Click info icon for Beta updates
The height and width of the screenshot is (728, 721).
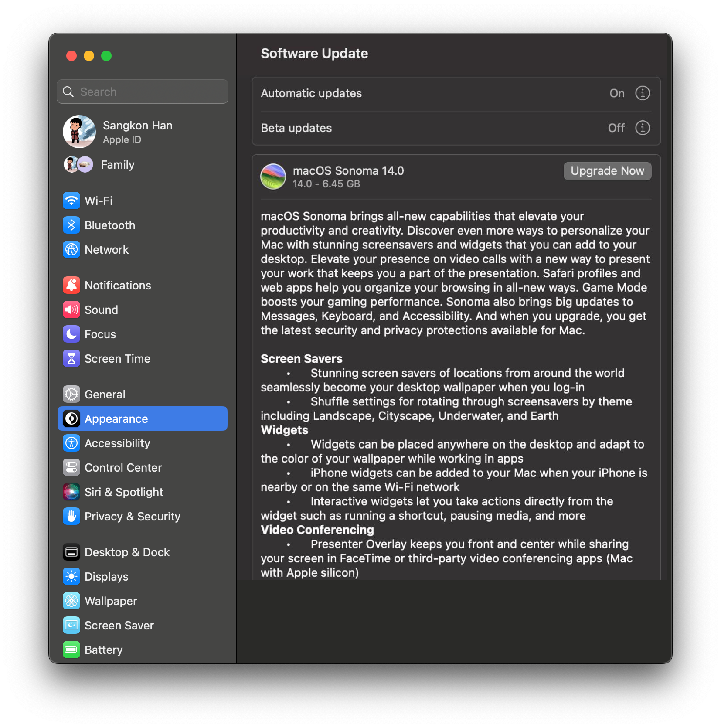pyautogui.click(x=642, y=128)
